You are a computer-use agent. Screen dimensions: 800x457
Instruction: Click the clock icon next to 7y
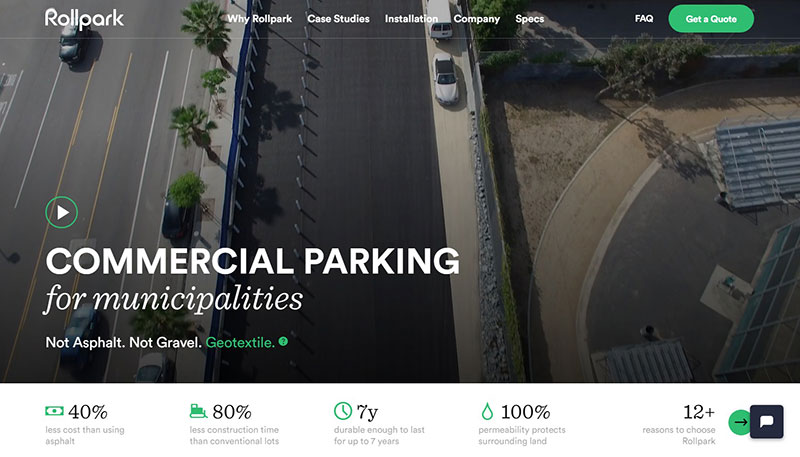pyautogui.click(x=343, y=411)
